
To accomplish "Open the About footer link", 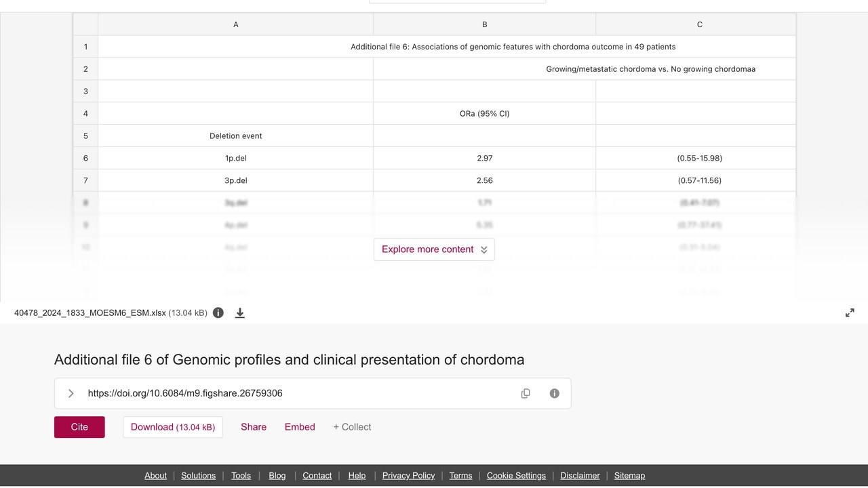I will 155,476.
